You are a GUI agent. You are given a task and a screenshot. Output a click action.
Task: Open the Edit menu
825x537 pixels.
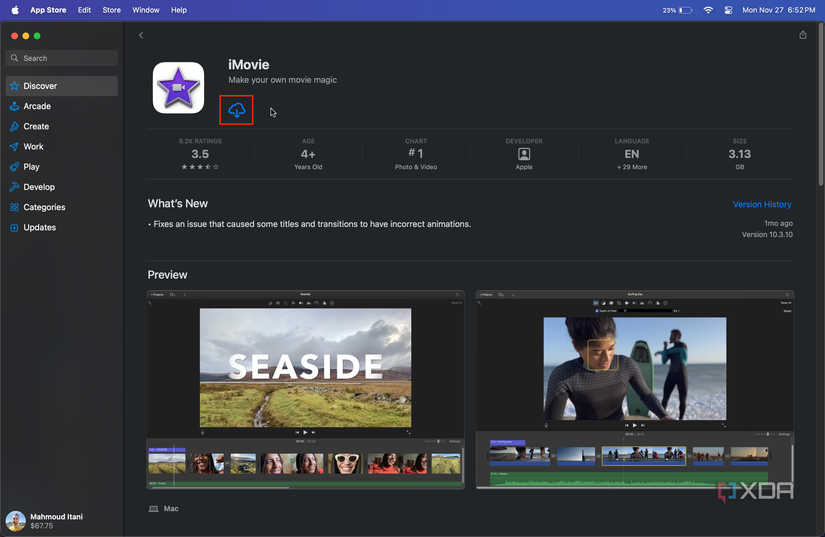pos(84,10)
